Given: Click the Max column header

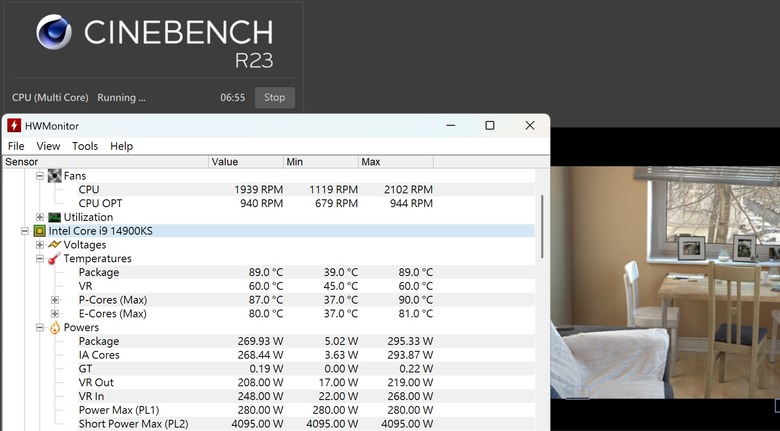Looking at the screenshot, I should click(396, 162).
